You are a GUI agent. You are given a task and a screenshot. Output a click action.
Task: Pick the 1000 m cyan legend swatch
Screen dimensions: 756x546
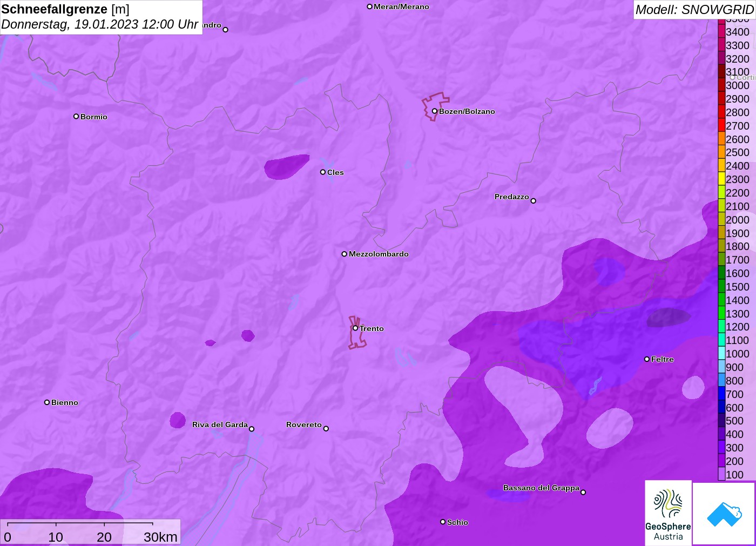point(721,354)
